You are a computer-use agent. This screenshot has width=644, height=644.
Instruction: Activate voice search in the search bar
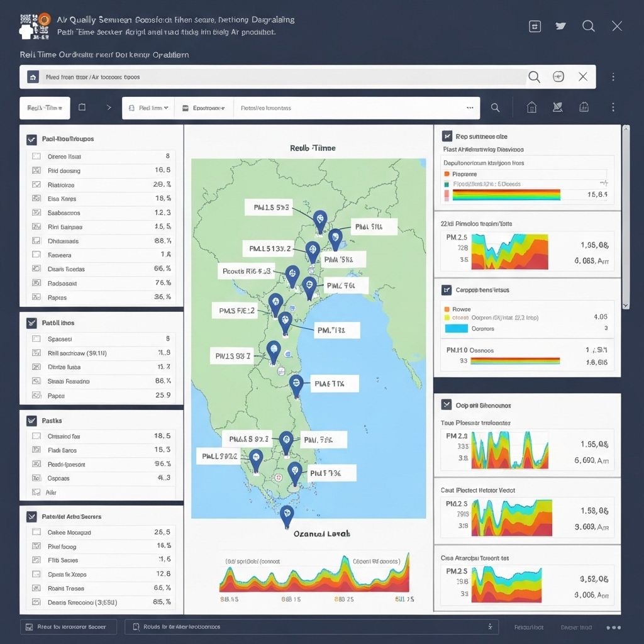[558, 76]
